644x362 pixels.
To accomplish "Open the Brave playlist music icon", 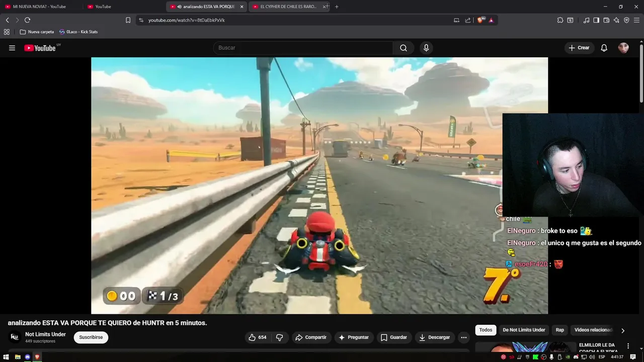I will (586, 20).
